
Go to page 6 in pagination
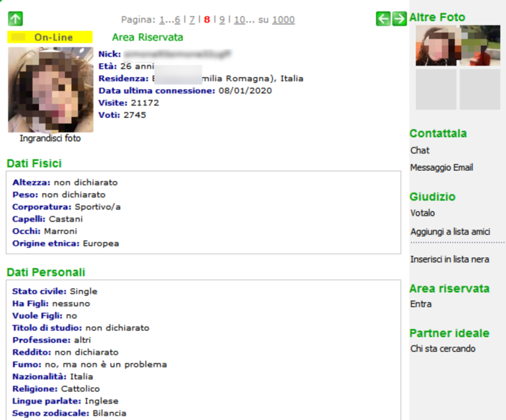pos(177,20)
